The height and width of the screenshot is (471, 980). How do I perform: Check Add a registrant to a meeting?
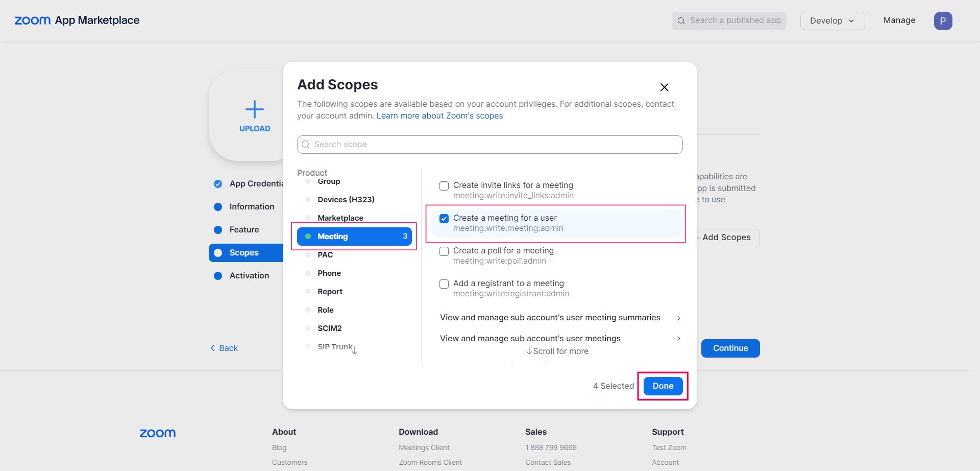[444, 284]
